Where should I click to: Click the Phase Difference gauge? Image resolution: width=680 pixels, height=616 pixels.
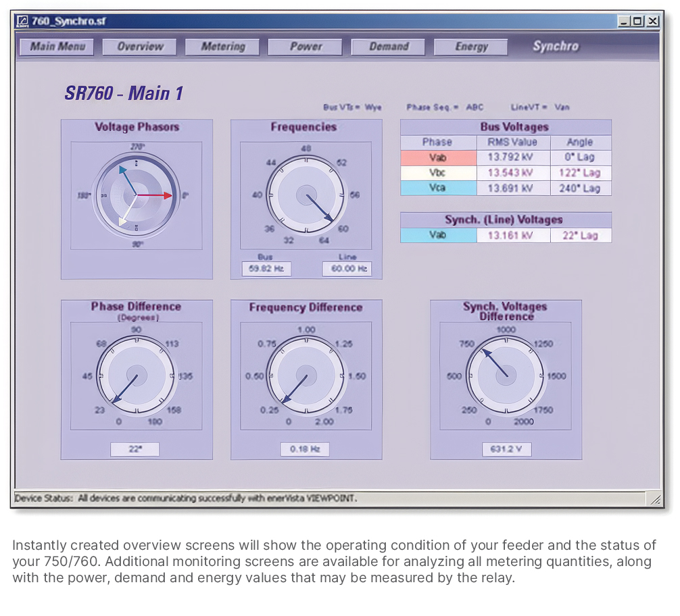[x=137, y=376]
